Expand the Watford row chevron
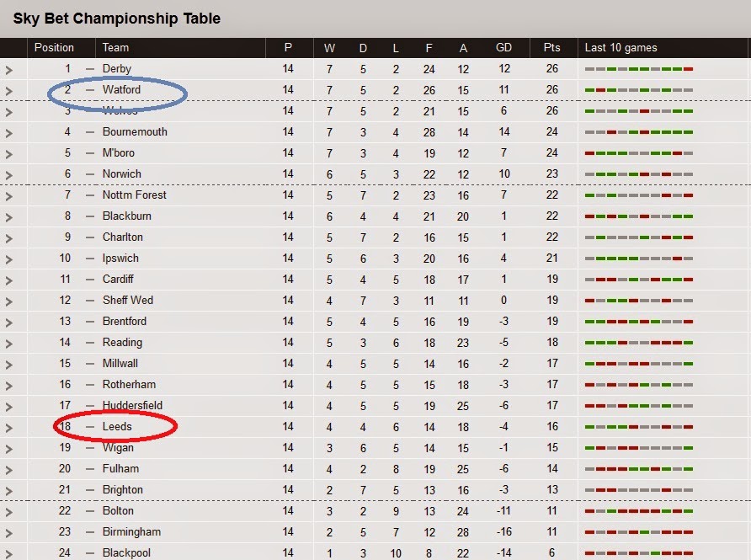This screenshot has height=560, width=751. (x=9, y=91)
